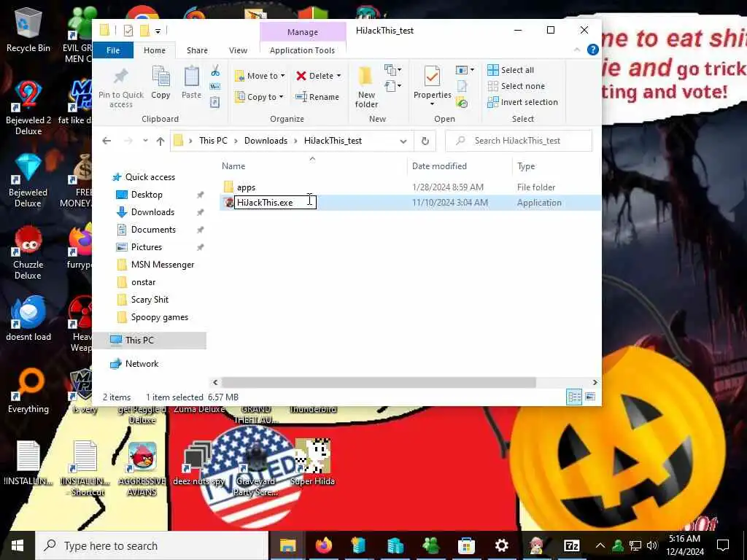This screenshot has width=747, height=560.
Task: Open the Help question mark icon
Action: [592, 50]
